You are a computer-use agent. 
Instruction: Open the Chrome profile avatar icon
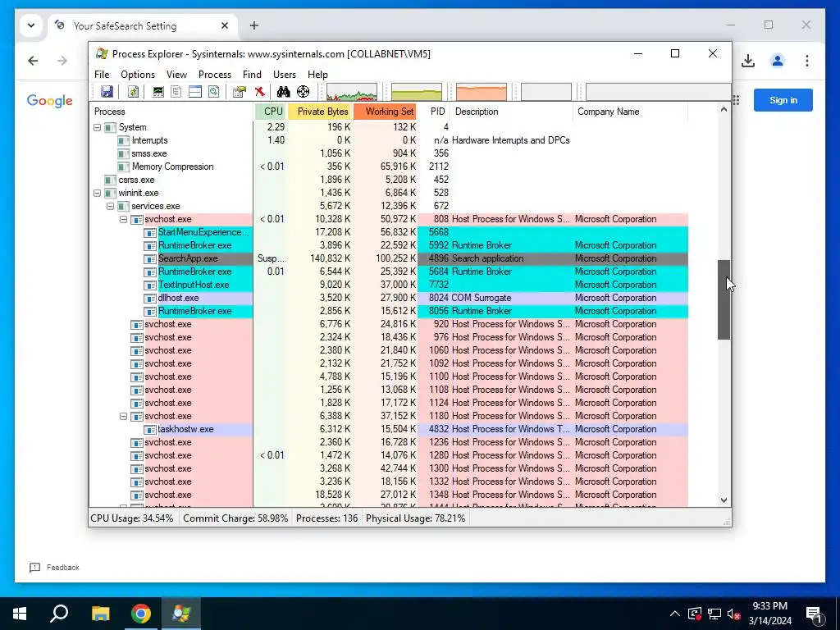[x=778, y=61]
